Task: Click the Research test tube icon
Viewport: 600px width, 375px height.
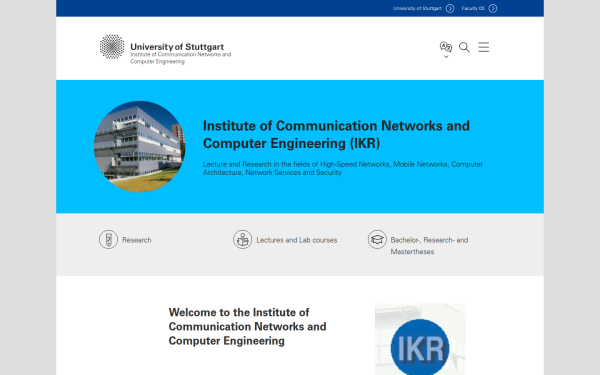Action: [x=108, y=240]
